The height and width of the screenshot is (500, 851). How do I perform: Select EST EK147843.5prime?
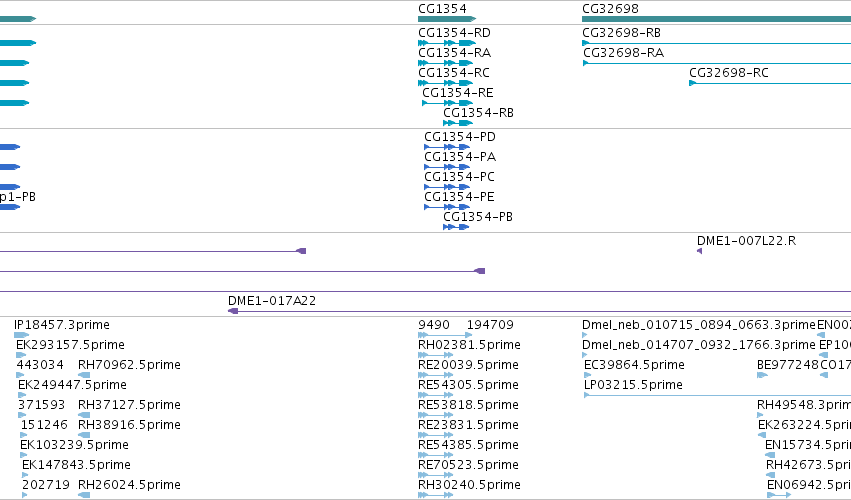[76, 465]
